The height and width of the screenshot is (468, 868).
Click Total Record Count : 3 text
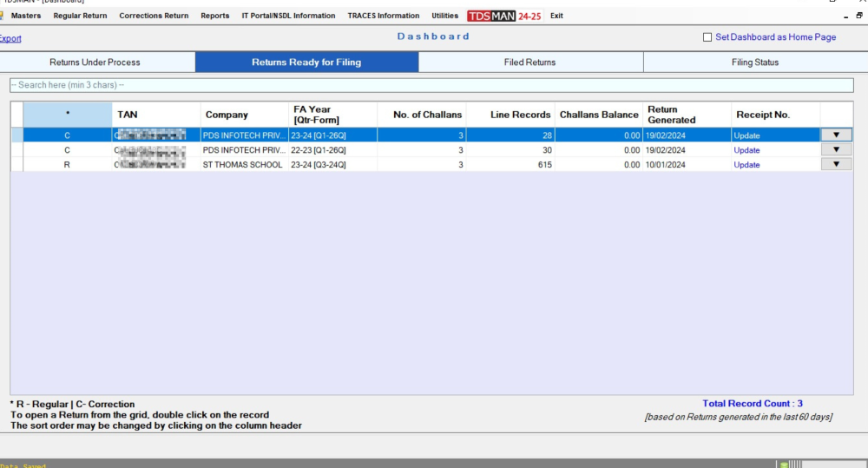(753, 404)
